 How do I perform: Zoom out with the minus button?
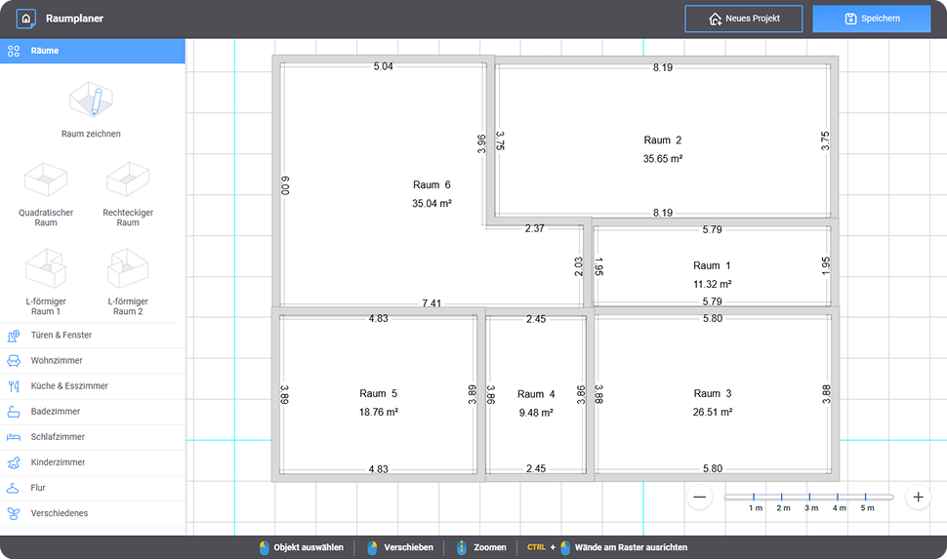[700, 497]
